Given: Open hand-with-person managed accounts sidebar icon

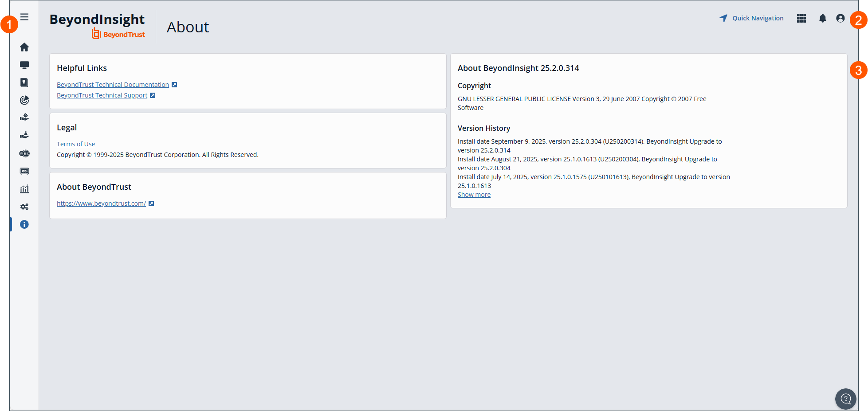Looking at the screenshot, I should (24, 135).
